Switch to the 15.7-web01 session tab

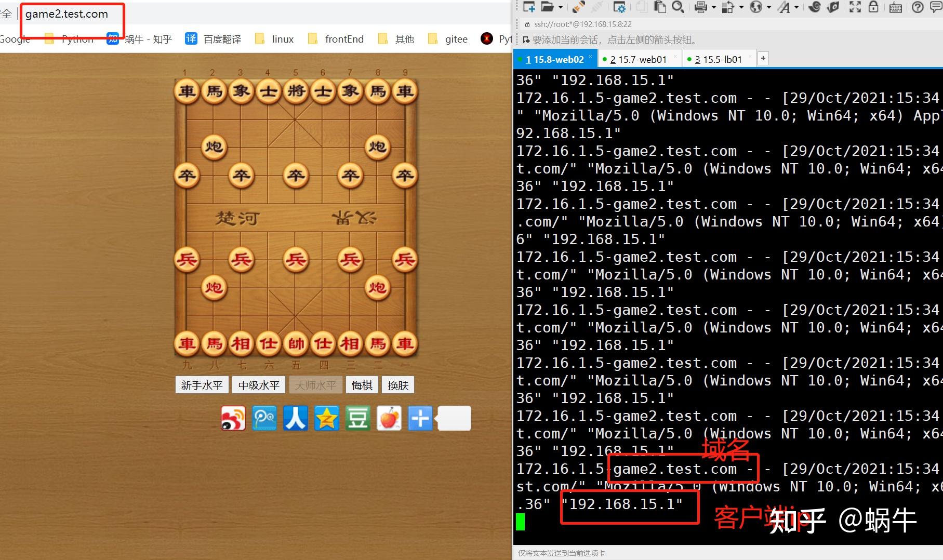coord(639,59)
